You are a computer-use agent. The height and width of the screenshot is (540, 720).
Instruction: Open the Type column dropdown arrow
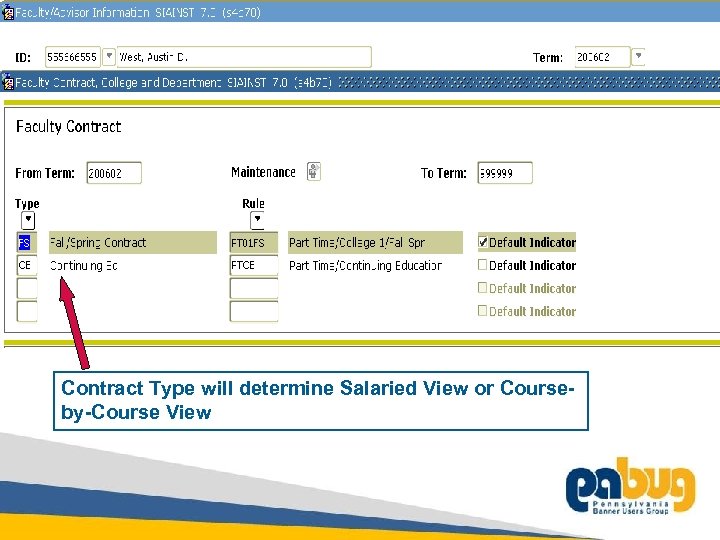[28, 220]
